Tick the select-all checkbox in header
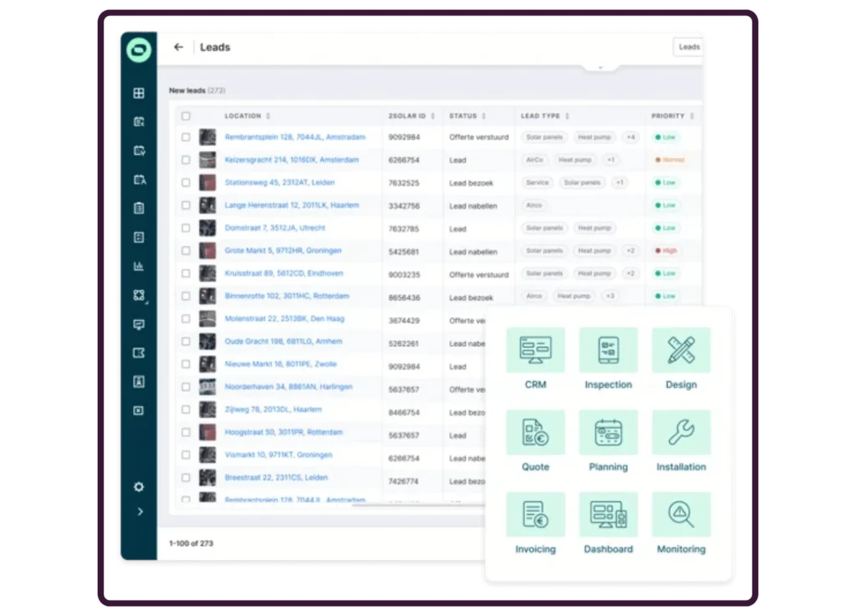The height and width of the screenshot is (616, 856). [186, 116]
